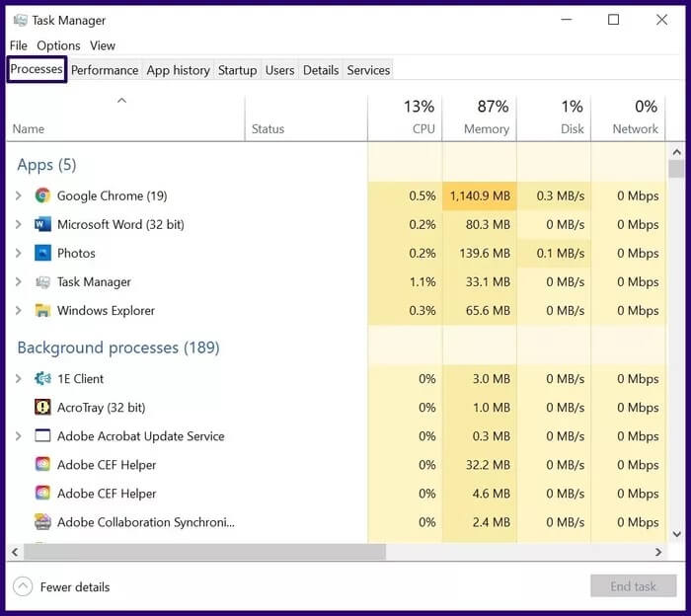Viewport: 691px width, 616px height.
Task: Click the 65.6 MB memory value
Action: (x=488, y=311)
